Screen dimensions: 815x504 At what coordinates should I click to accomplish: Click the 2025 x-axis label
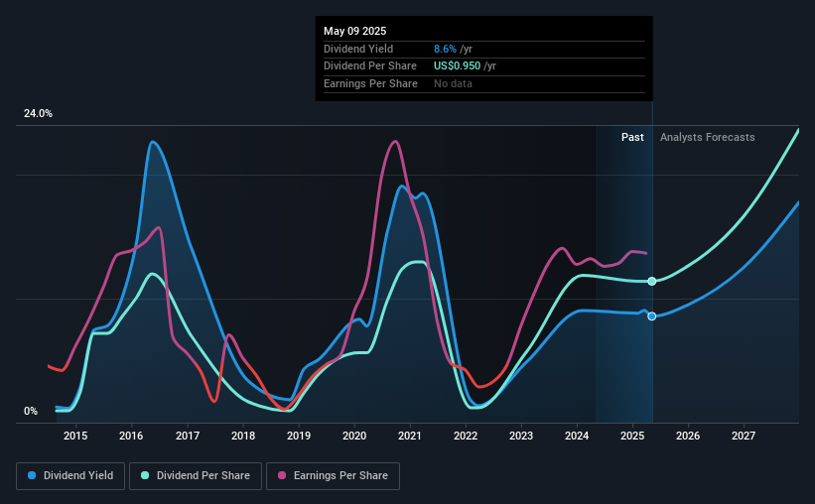[632, 436]
